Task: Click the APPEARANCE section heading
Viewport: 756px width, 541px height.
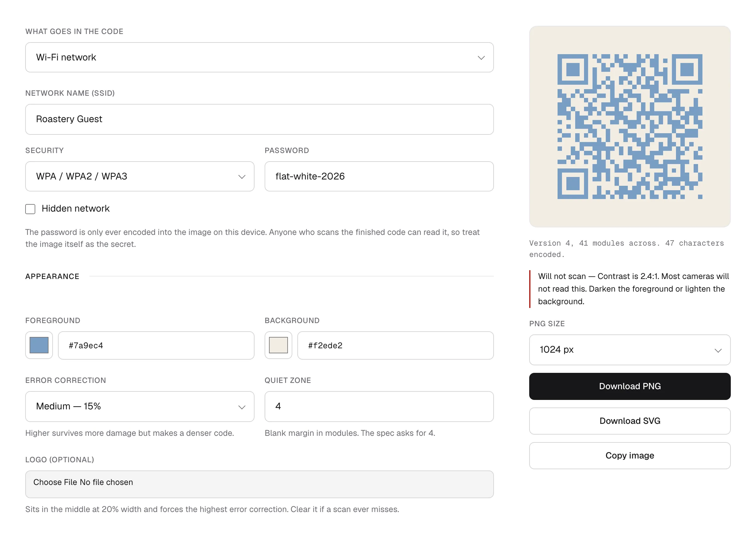Action: [x=52, y=276]
